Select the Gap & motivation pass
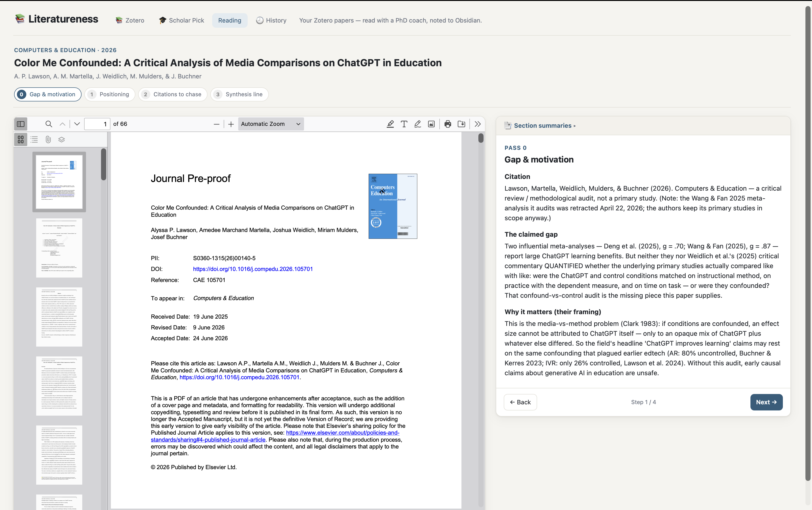This screenshot has width=812, height=510. (47, 94)
